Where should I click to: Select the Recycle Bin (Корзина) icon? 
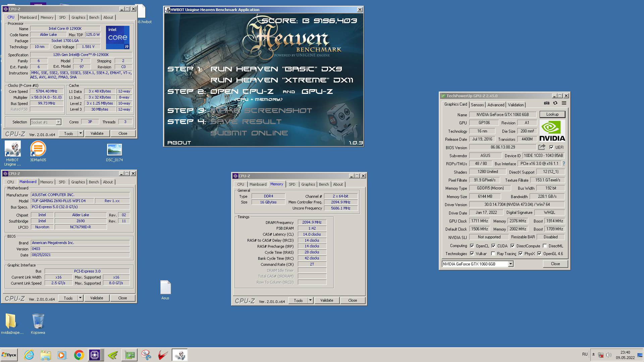pos(38,324)
